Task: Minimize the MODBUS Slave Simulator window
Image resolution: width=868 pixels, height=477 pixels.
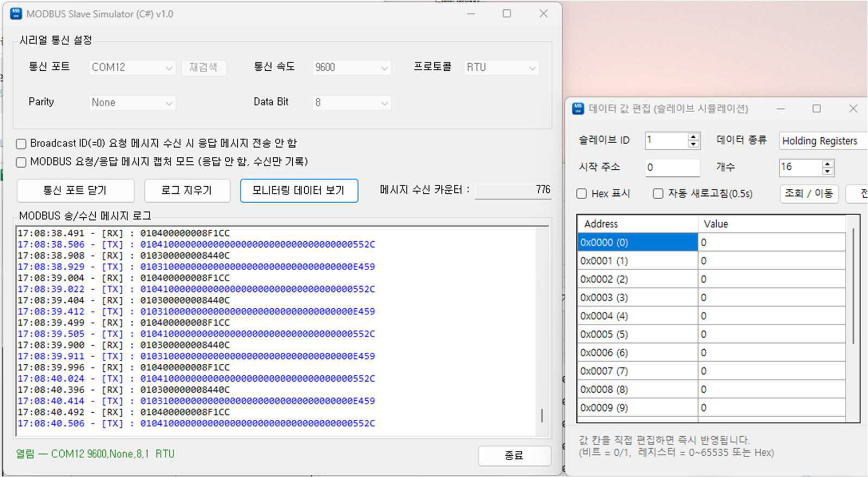Action: (x=471, y=14)
